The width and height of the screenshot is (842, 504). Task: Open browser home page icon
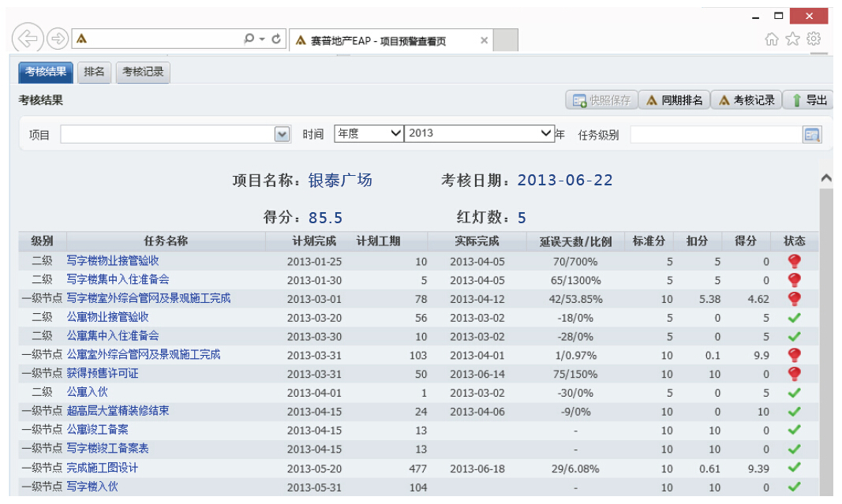[x=773, y=39]
